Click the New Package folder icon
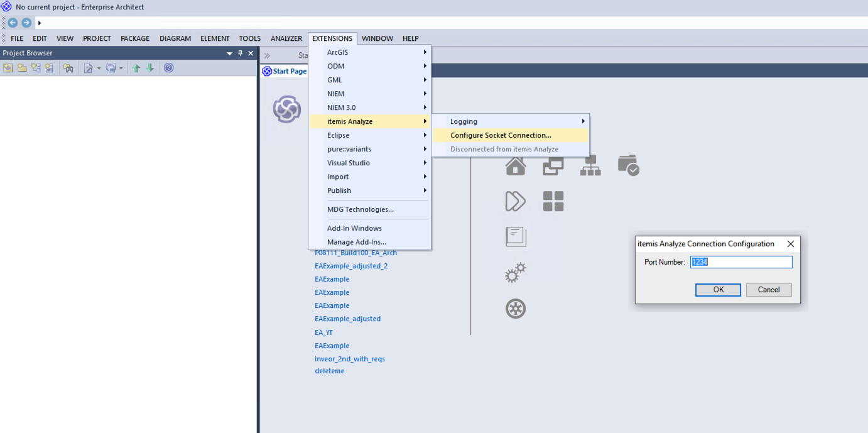The image size is (868, 433). [x=22, y=68]
